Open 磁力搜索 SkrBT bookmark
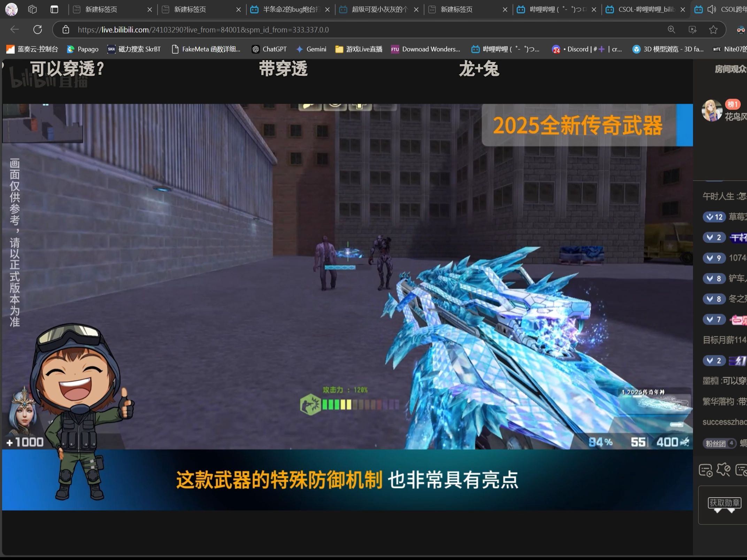 [x=134, y=49]
